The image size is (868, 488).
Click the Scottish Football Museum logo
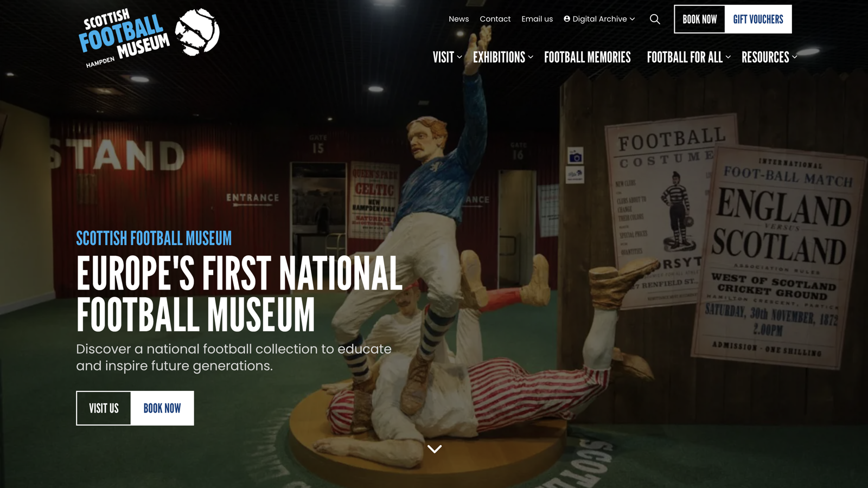tap(149, 37)
